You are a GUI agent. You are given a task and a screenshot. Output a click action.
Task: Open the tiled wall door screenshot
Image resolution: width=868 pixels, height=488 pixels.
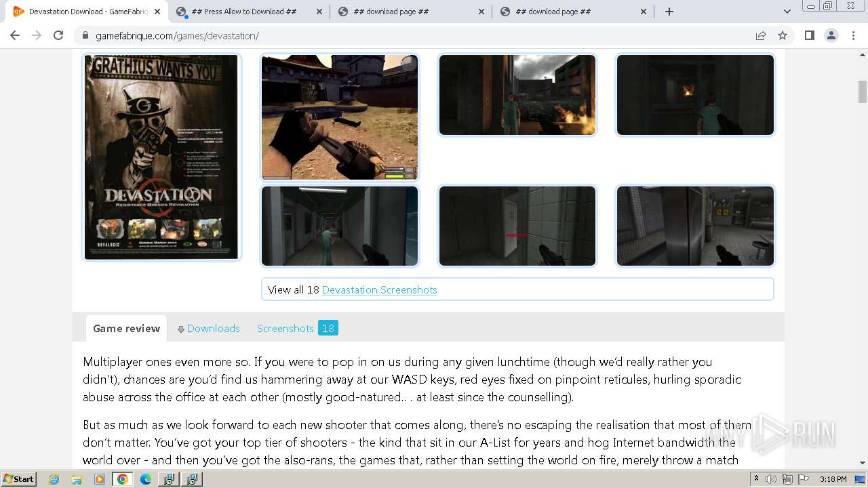(x=517, y=226)
